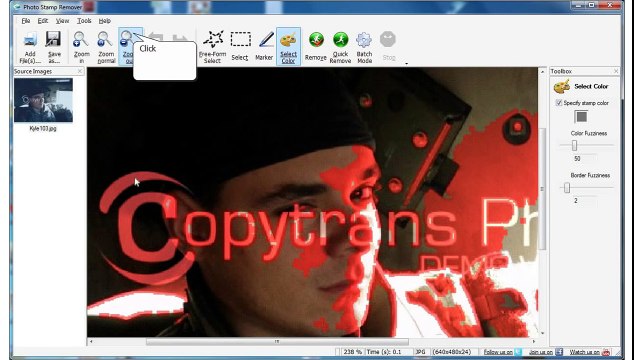Activate the Select Color palette tool
Viewport: 634px width, 360px height.
click(x=288, y=47)
